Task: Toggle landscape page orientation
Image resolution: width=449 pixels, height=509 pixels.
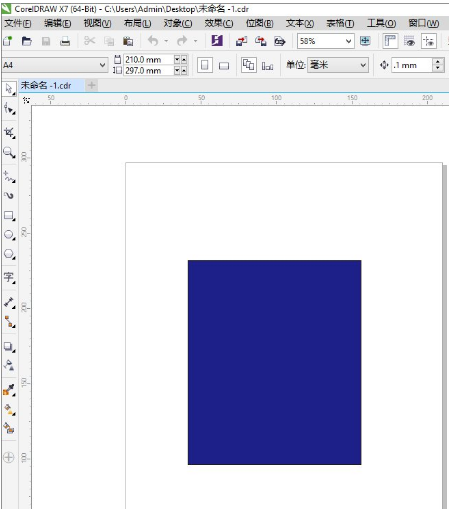Action: [224, 66]
